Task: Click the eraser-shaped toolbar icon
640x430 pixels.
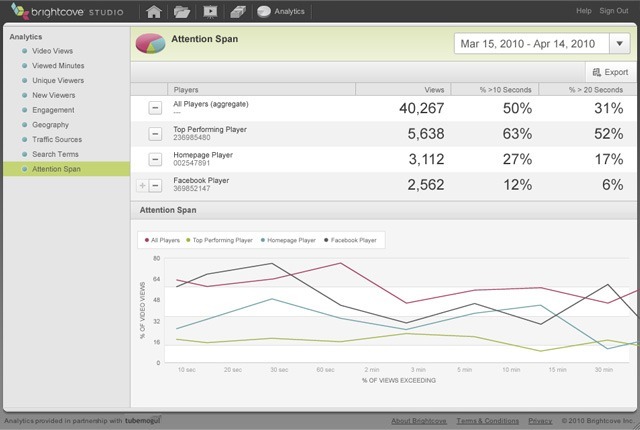Action: 238,11
